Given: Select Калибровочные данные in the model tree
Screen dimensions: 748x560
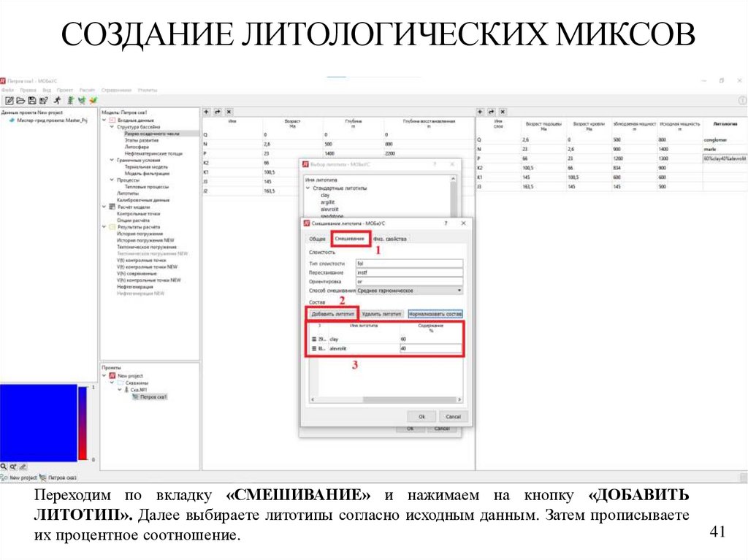Looking at the screenshot, I should click(x=143, y=200).
